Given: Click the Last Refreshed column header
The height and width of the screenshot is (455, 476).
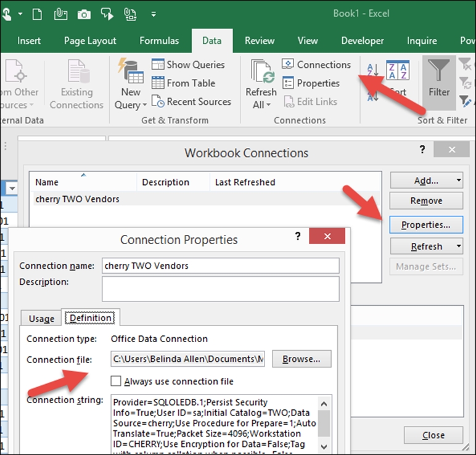Looking at the screenshot, I should pos(245,182).
